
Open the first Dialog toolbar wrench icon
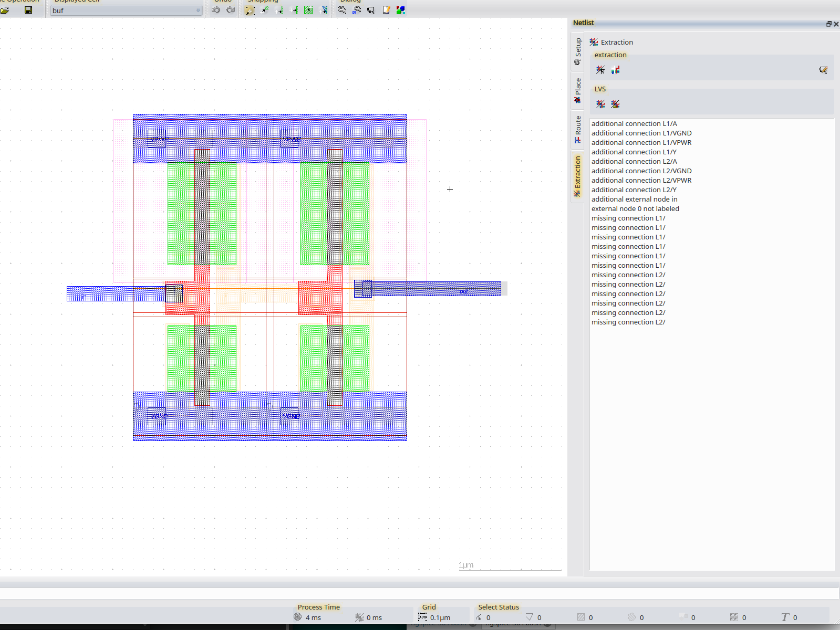pos(342,10)
